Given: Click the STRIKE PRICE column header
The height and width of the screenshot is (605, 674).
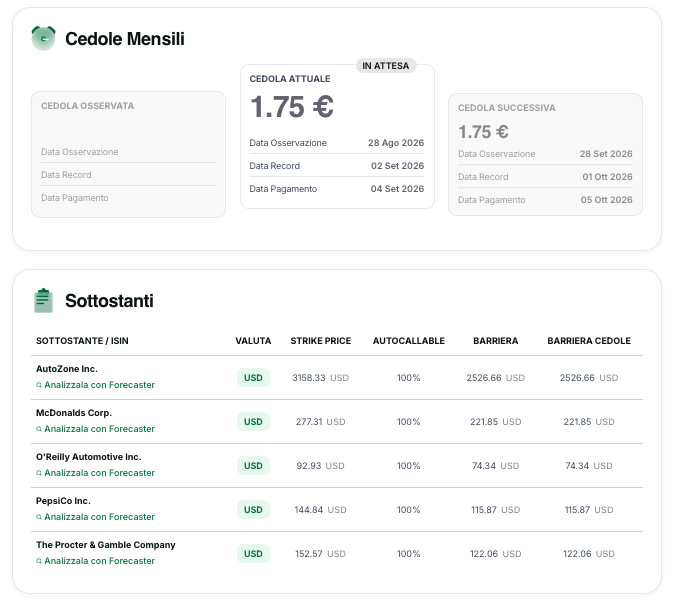Looking at the screenshot, I should click(x=321, y=341).
